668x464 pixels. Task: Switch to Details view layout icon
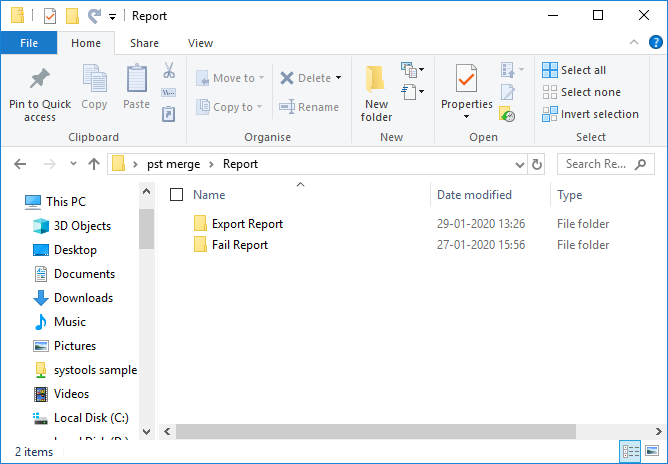pos(631,451)
